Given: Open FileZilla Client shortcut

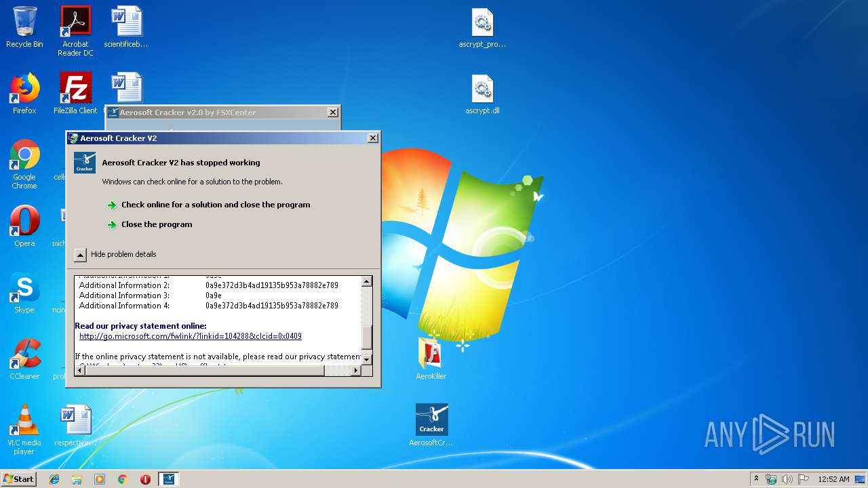Looking at the screenshot, I should (75, 94).
